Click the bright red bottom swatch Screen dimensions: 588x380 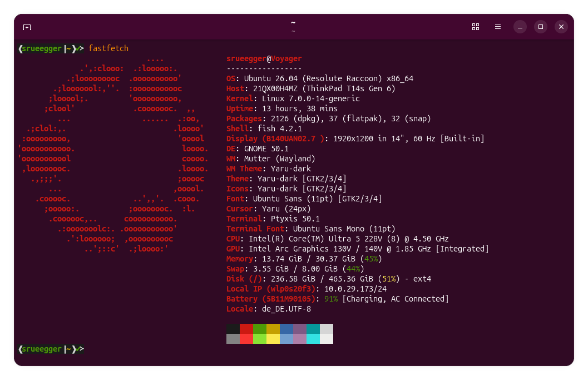coord(246,339)
